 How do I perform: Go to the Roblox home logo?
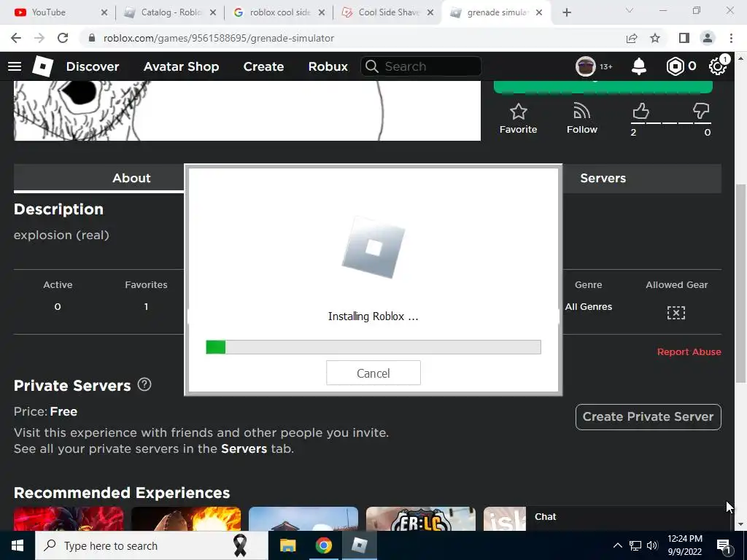tap(42, 66)
